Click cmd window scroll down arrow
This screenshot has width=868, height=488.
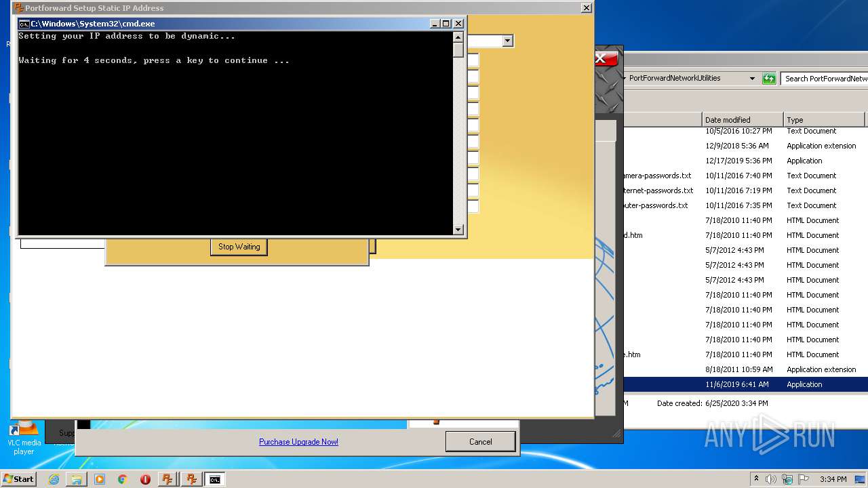(458, 230)
